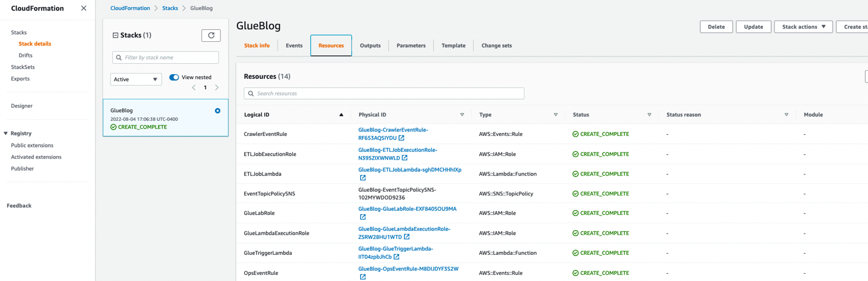The image size is (868, 281).
Task: Open StackSets in the sidebar
Action: pyautogui.click(x=22, y=67)
